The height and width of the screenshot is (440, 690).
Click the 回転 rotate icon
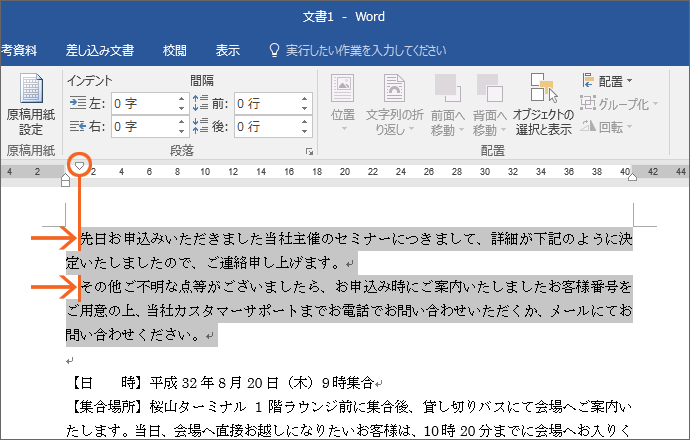588,127
